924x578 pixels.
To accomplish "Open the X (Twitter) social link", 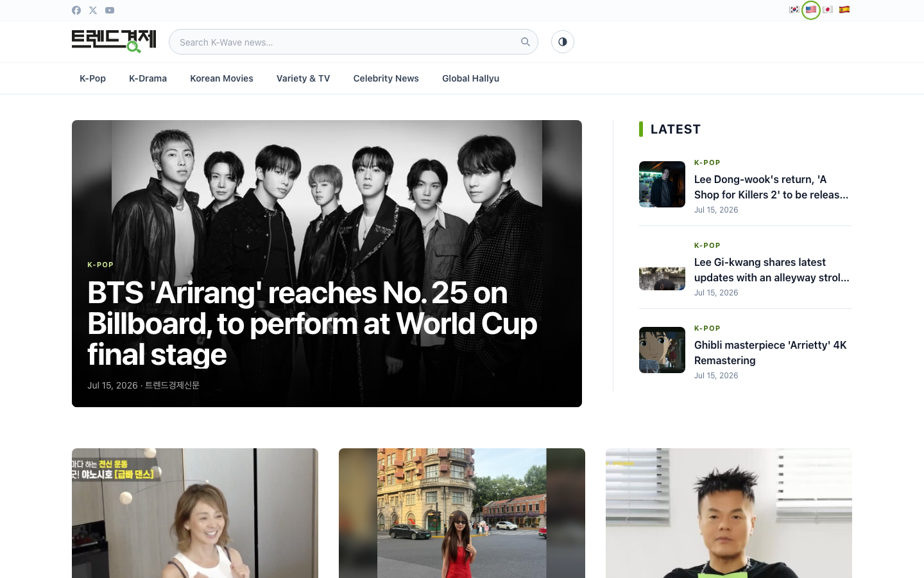I will click(93, 10).
